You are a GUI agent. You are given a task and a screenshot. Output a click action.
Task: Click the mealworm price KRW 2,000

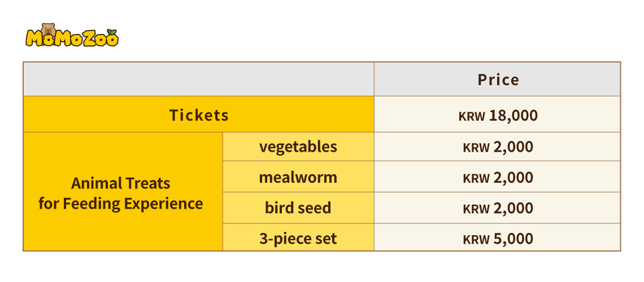click(497, 177)
